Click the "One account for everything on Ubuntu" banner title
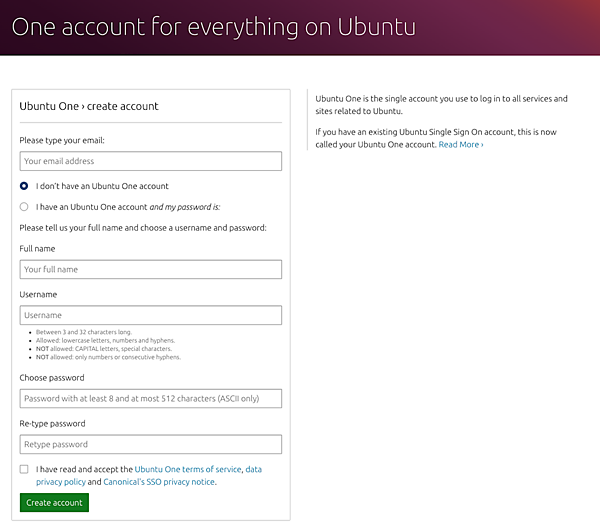 [x=214, y=26]
